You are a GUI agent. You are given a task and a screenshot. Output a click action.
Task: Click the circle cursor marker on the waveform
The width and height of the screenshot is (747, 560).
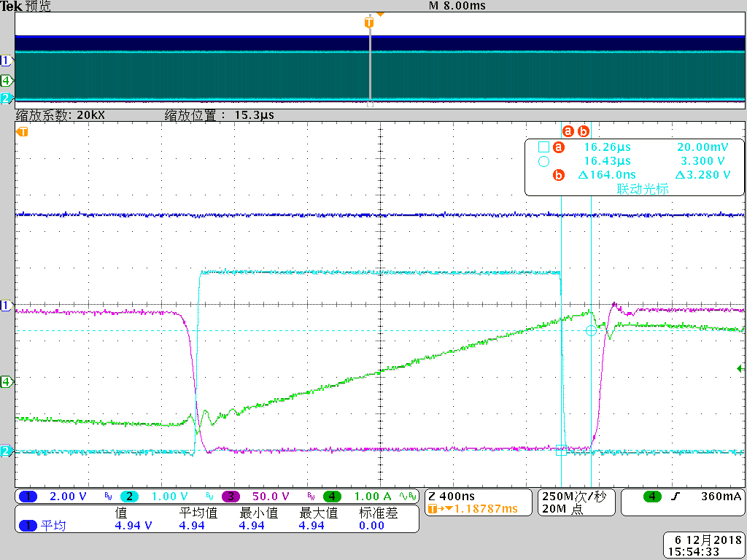[x=591, y=330]
